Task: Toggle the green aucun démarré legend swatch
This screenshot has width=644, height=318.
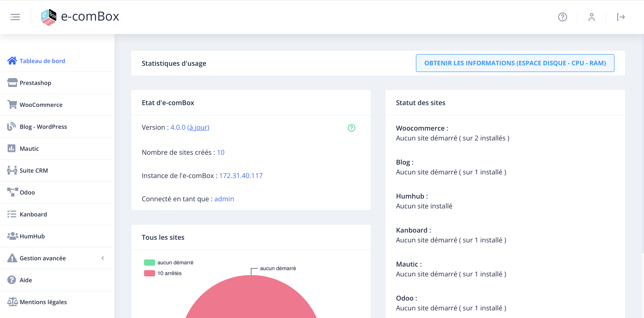Action: (150, 263)
